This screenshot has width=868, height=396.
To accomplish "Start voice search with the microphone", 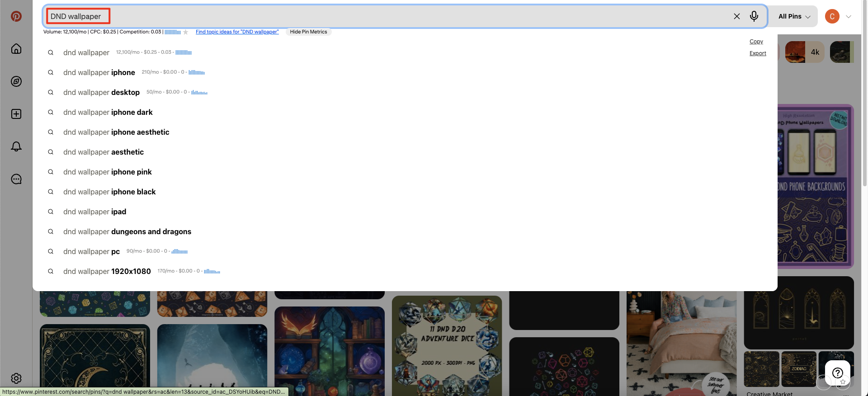I will pyautogui.click(x=754, y=16).
